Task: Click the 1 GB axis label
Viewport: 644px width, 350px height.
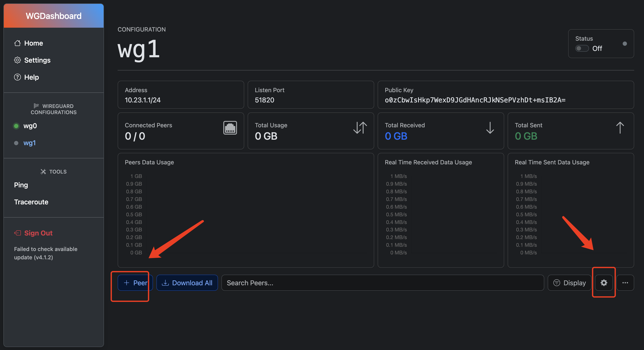Action: click(136, 176)
